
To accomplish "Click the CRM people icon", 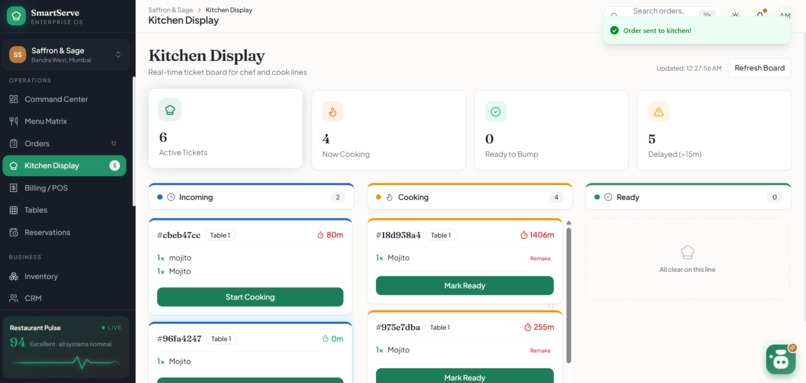I will coord(14,298).
